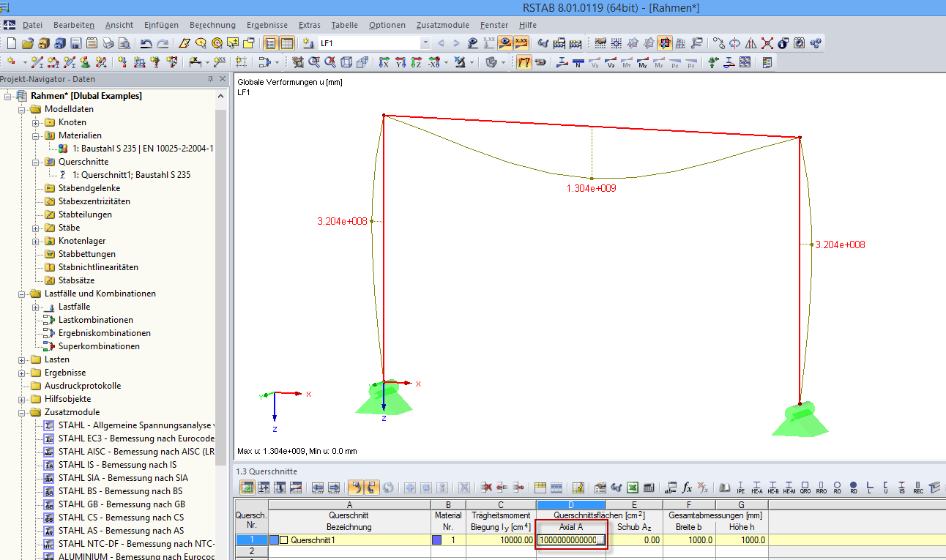Go to the next load case
This screenshot has height=560, width=946.
pos(456,43)
